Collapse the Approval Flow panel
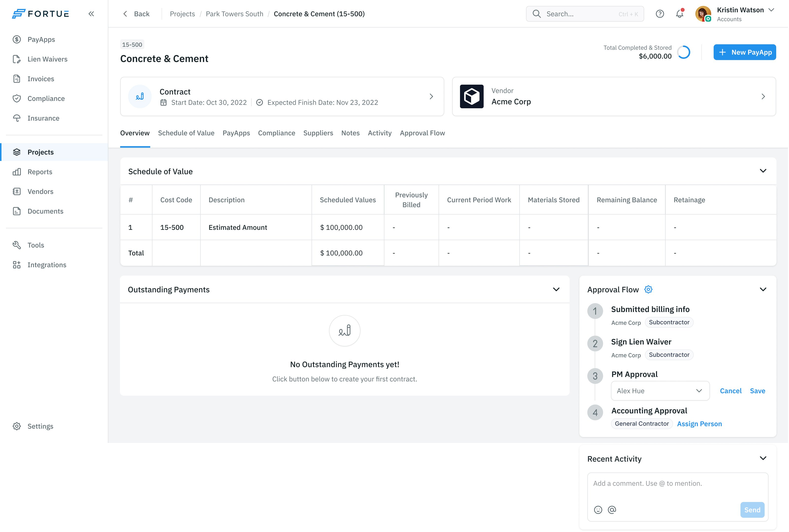The image size is (789, 532). tap(763, 289)
